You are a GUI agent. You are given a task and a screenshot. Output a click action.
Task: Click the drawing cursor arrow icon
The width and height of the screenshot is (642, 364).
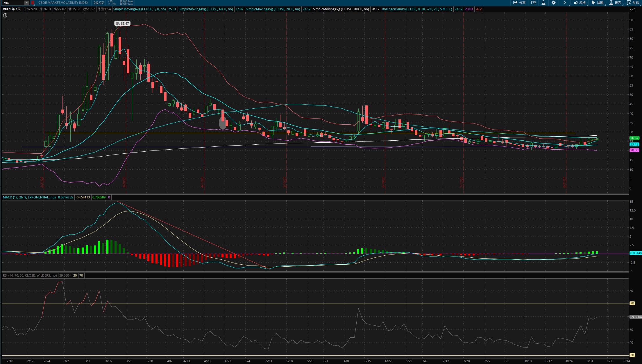point(593,3)
